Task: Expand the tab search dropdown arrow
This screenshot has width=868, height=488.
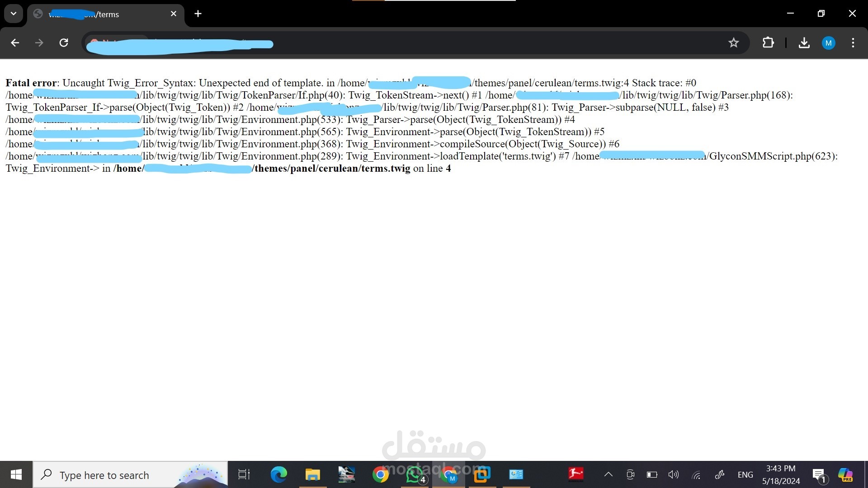Action: pyautogui.click(x=14, y=14)
